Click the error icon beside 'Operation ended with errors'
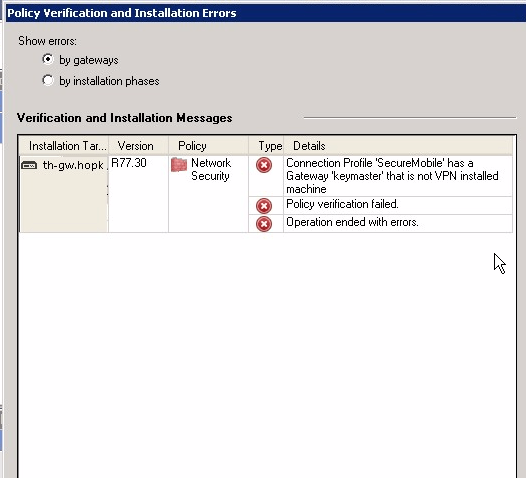The width and height of the screenshot is (526, 478). click(264, 224)
